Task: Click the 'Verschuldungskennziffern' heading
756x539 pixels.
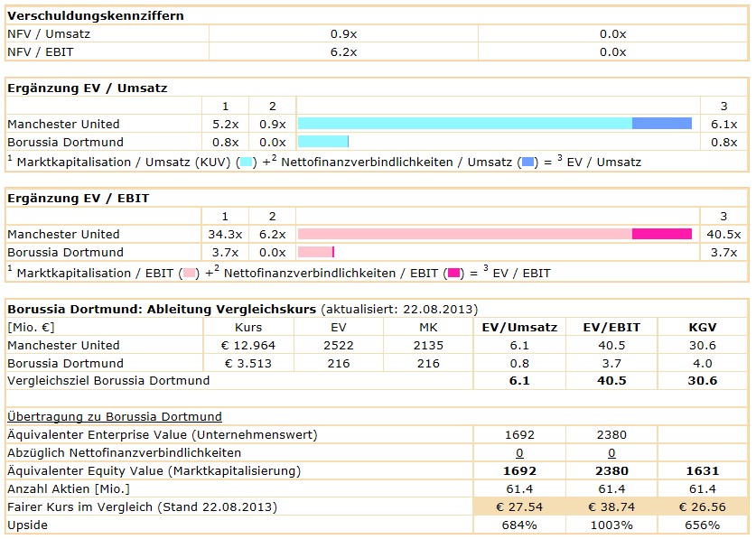Action: click(x=96, y=16)
